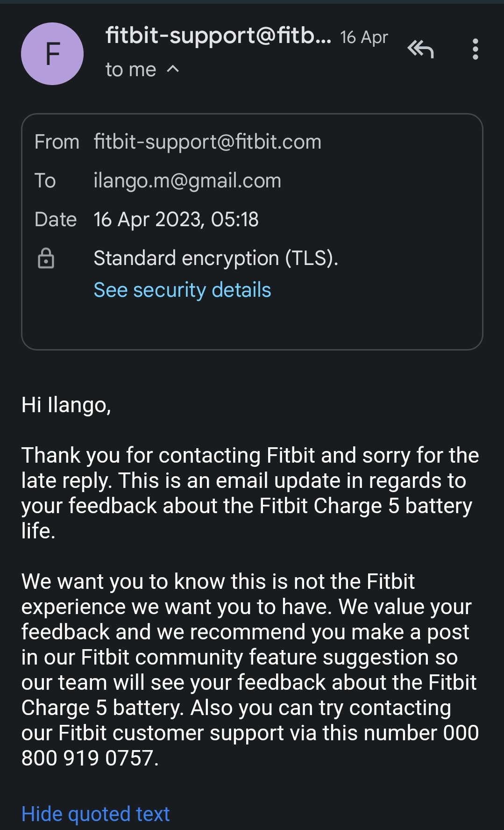Viewport: 504px width, 830px height.
Task: Tap the "Date" label in the details card
Action: 56,219
